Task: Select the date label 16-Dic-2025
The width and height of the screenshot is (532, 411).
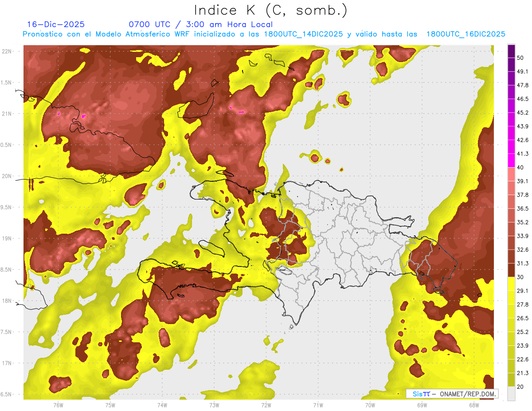Action: click(56, 24)
